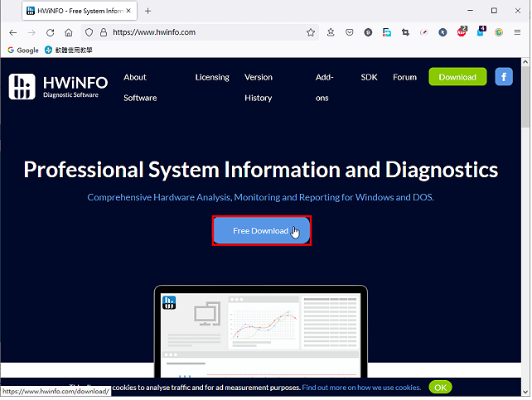Click the scrollbar up arrow
Screen dimensions: 532x400
(x=525, y=62)
